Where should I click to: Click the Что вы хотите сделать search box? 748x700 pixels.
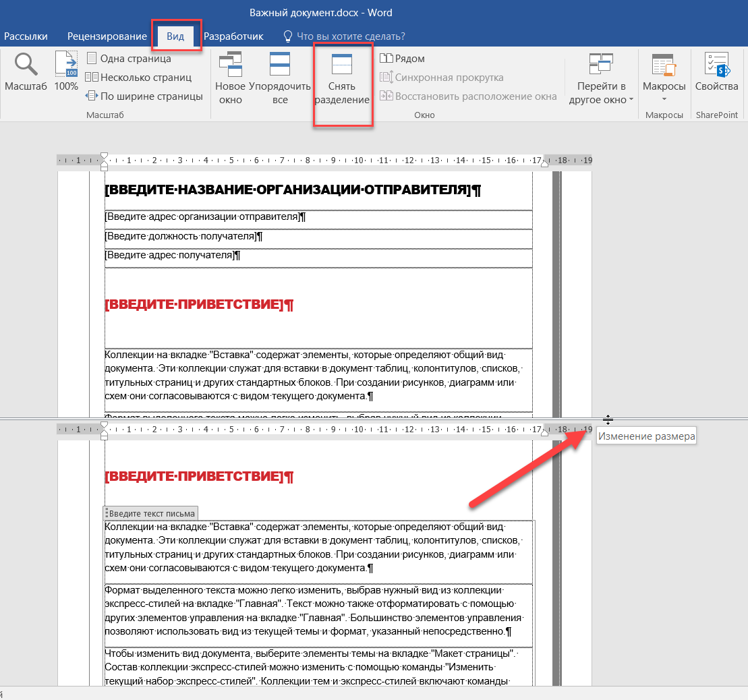(351, 36)
